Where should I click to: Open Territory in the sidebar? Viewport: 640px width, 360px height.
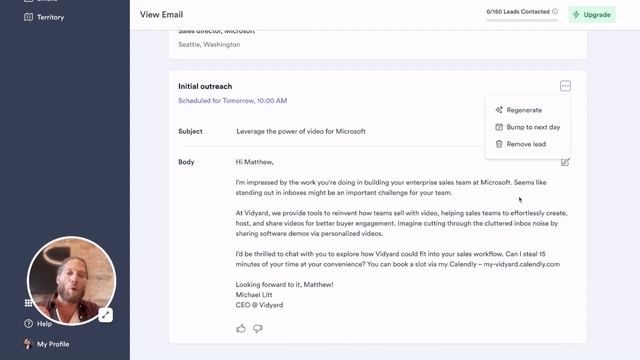(44, 17)
